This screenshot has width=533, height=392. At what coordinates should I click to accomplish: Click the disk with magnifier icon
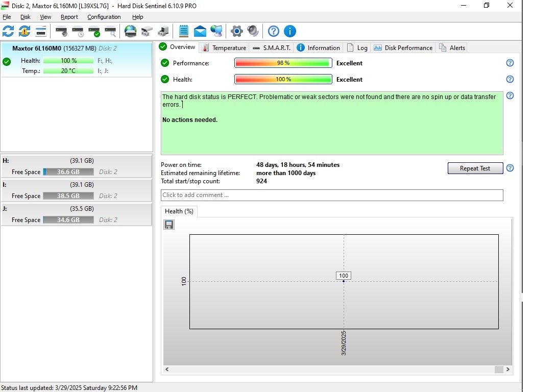tap(110, 31)
